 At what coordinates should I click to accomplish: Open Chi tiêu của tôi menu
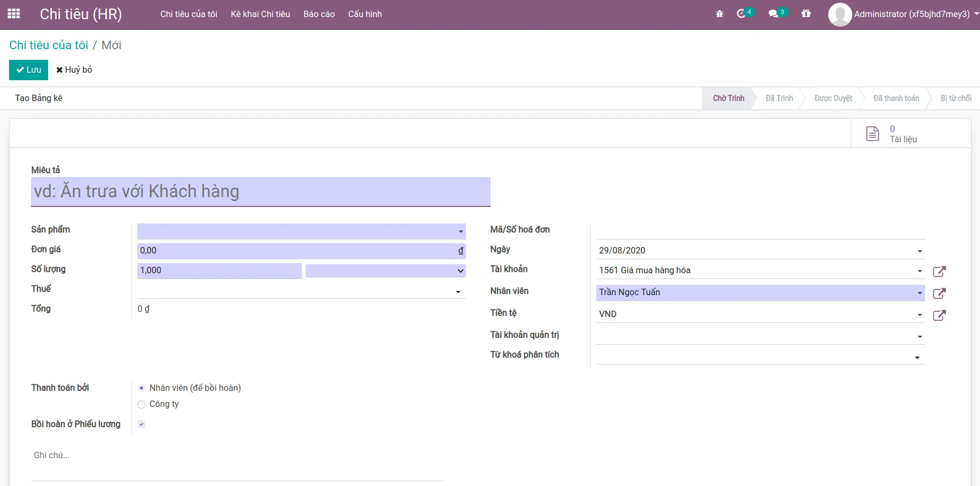click(189, 14)
